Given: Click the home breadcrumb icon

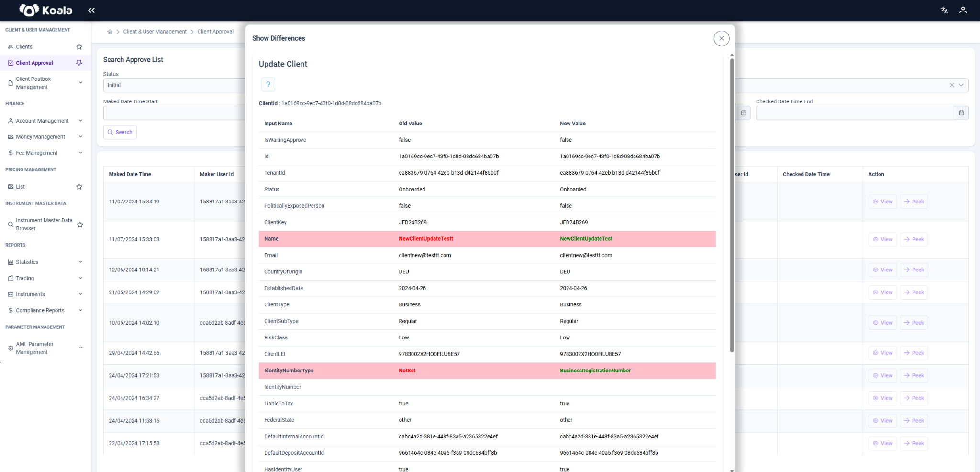Looking at the screenshot, I should (110, 32).
